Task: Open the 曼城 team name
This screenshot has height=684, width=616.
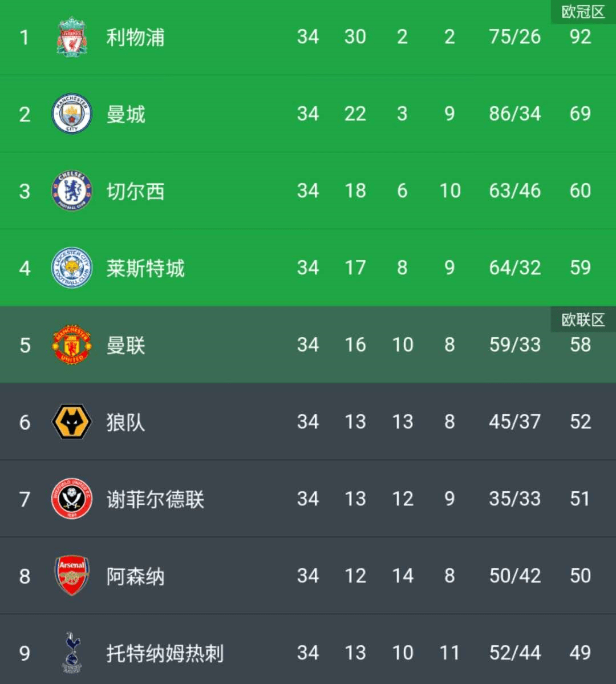Action: [x=125, y=114]
